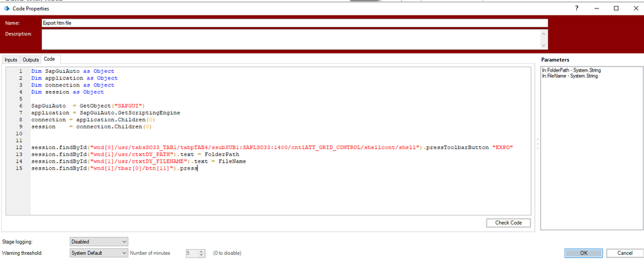Click the pressToolbarButton "EXPO" code line
The height and width of the screenshot is (260, 644).
[x=272, y=148]
